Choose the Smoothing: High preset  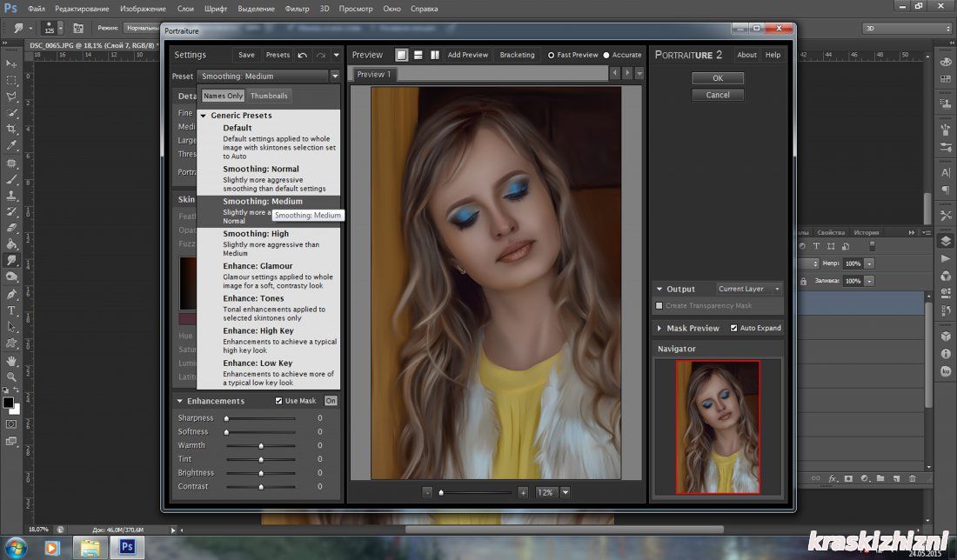[x=269, y=244]
